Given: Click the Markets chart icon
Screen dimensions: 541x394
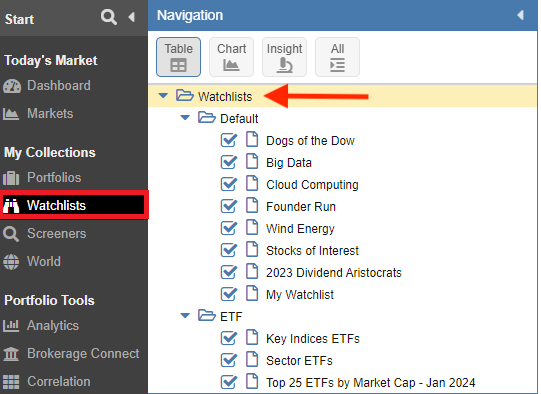Looking at the screenshot, I should coord(11,114).
